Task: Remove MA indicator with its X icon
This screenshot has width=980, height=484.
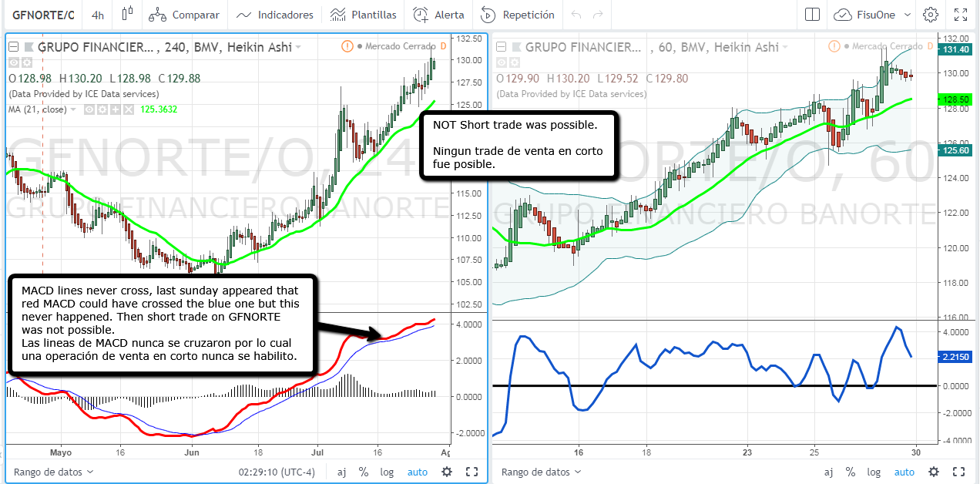Action: tap(128, 109)
